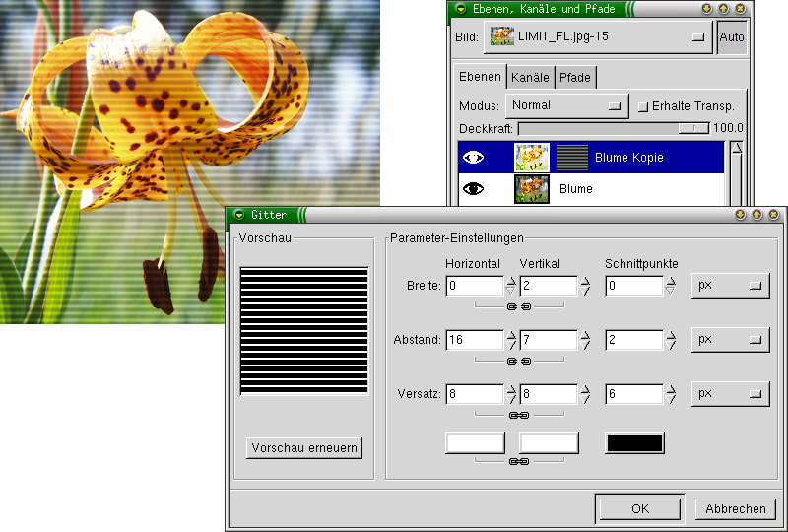
Task: Open the Bild image selector dropdown
Action: pyautogui.click(x=598, y=37)
